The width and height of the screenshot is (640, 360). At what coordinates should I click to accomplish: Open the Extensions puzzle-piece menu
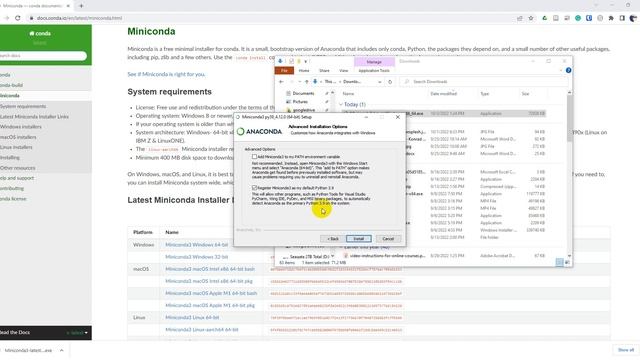(611, 18)
